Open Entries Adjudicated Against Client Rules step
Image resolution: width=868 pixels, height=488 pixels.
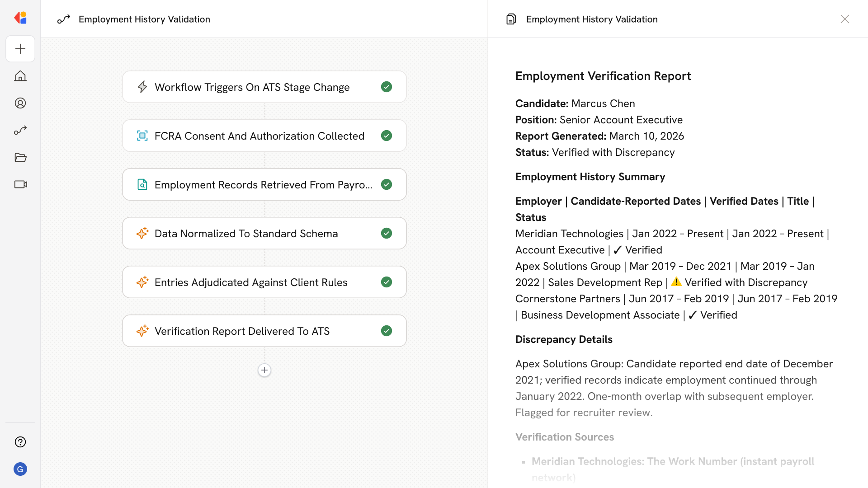251,282
